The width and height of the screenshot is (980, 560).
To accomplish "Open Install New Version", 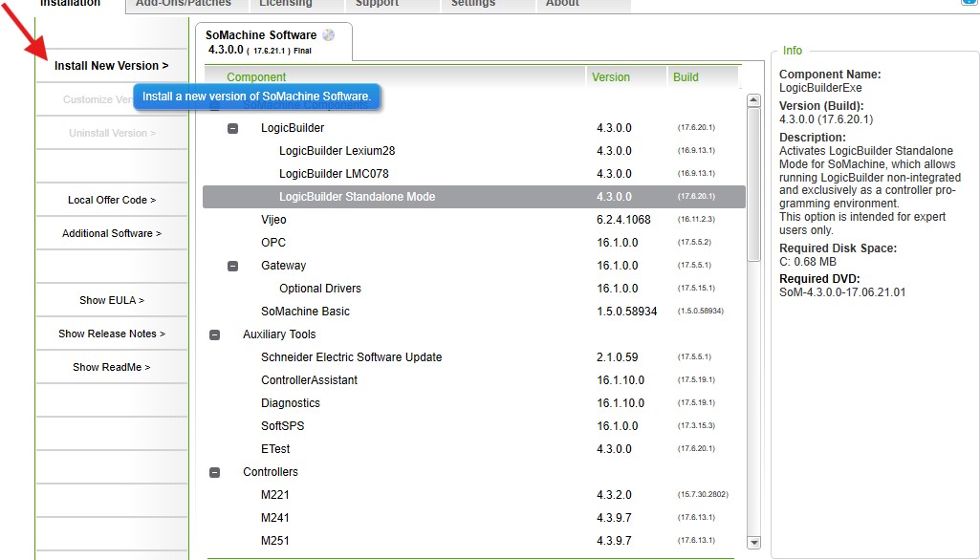I will click(x=111, y=66).
